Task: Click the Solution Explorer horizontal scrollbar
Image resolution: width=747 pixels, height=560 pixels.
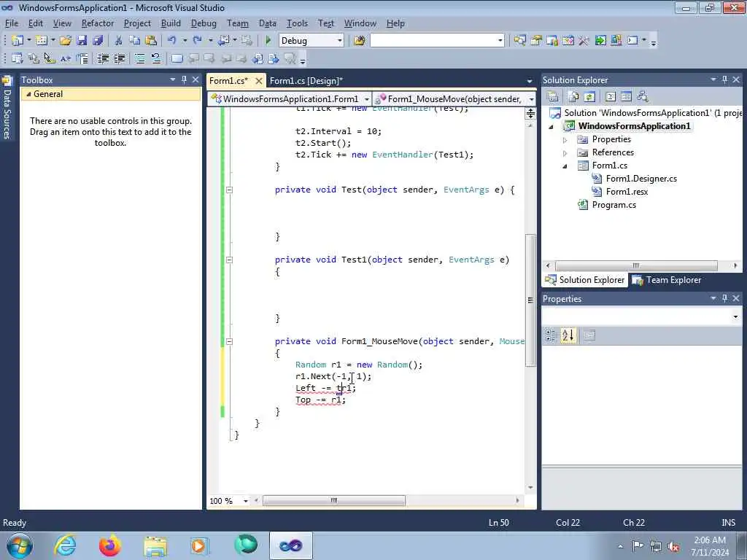Action: pyautogui.click(x=636, y=265)
